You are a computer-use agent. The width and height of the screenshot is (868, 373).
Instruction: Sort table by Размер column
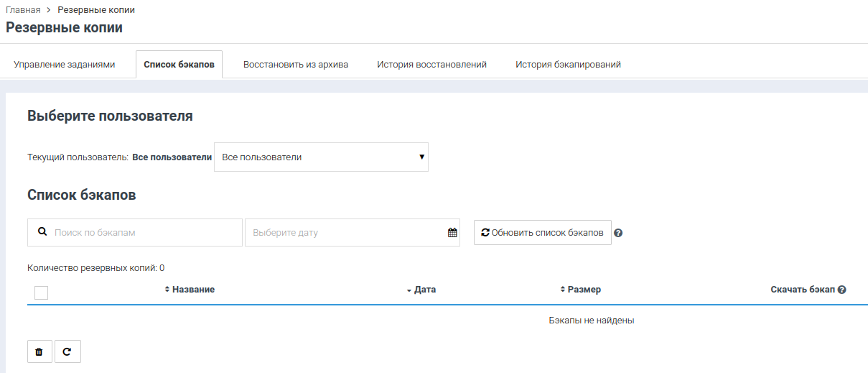[583, 290]
